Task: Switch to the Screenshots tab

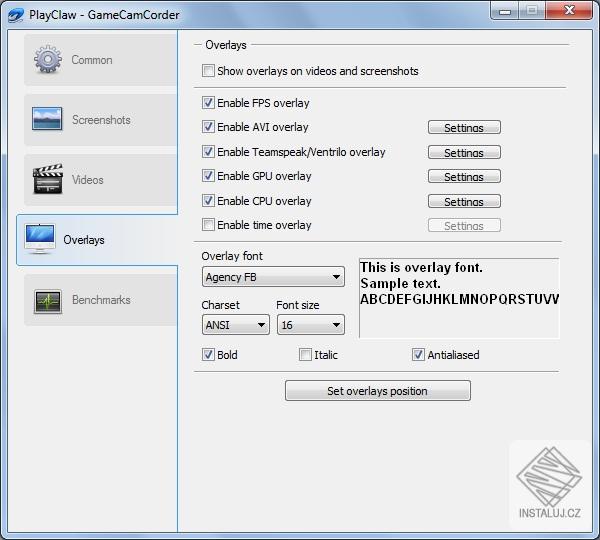Action: coord(101,120)
